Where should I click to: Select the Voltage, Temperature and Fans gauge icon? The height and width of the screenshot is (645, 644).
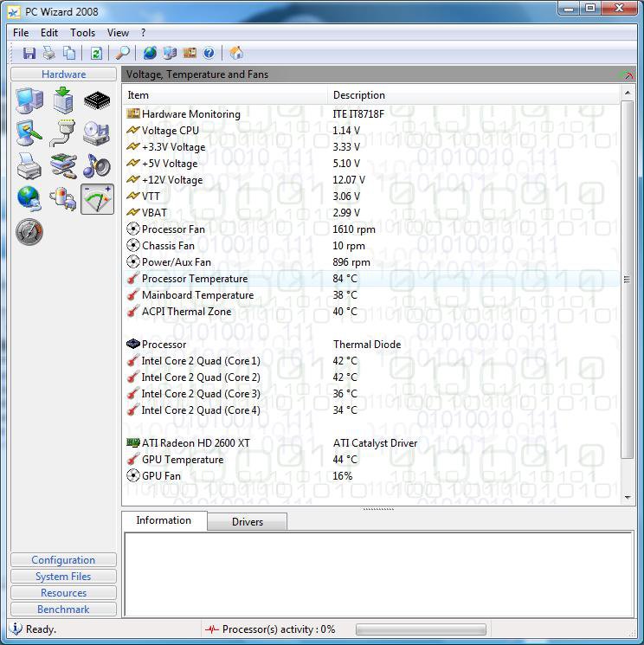97,199
